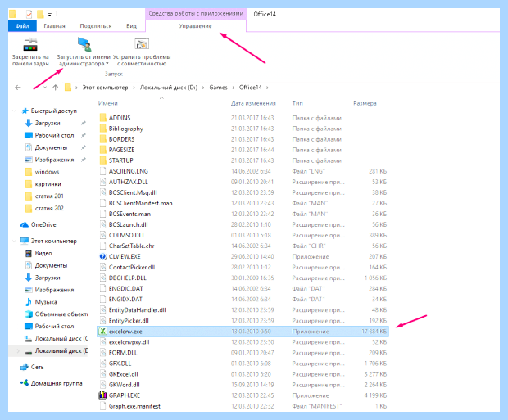Select Bibliography folder icon
The width and height of the screenshot is (508, 420).
[102, 129]
